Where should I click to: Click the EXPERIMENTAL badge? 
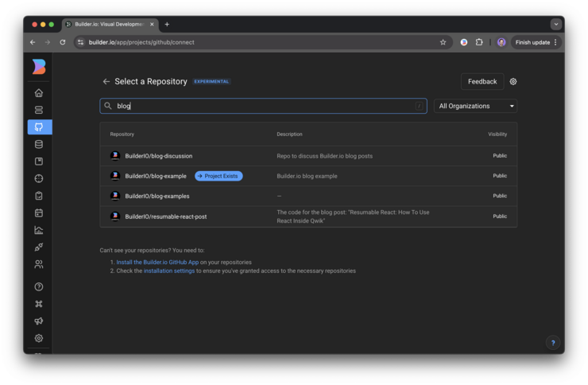tap(211, 81)
